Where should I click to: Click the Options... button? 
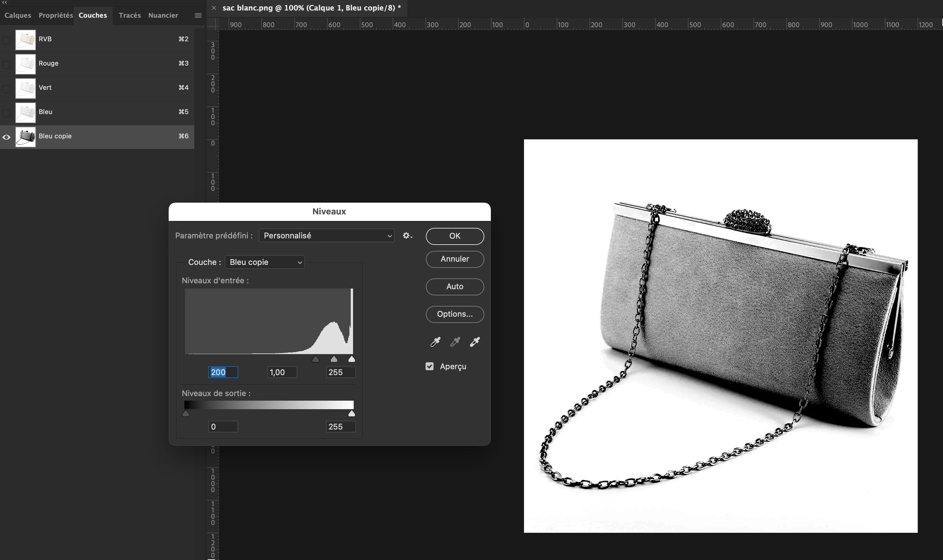(x=454, y=314)
